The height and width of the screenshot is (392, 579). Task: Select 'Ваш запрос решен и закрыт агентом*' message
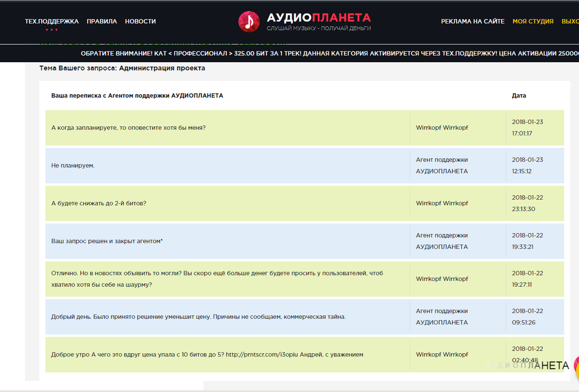(107, 241)
